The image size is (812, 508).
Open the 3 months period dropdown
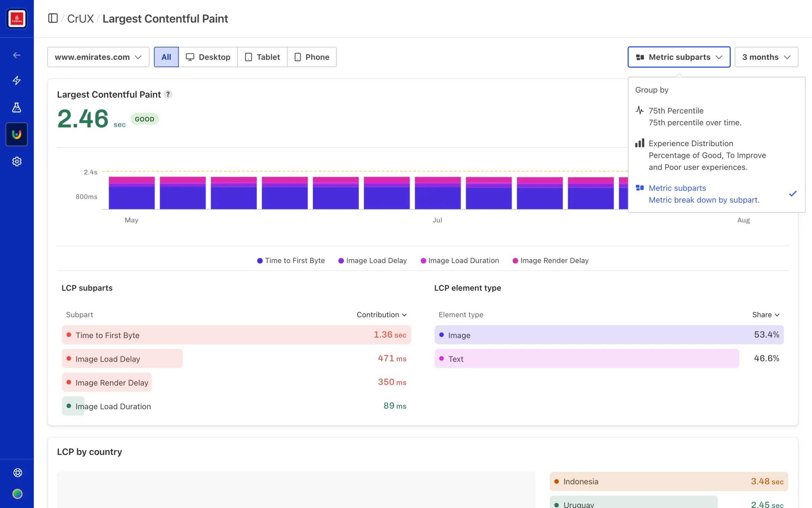[766, 57]
